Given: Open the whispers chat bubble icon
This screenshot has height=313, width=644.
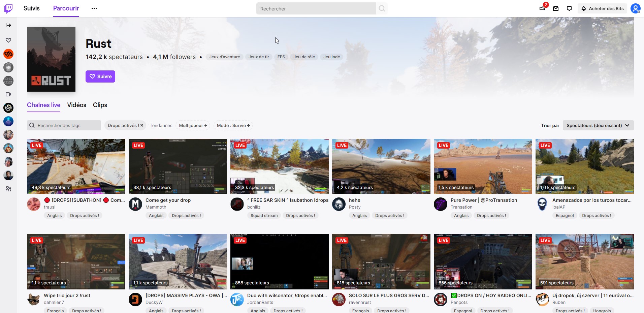Looking at the screenshot, I should [x=569, y=8].
